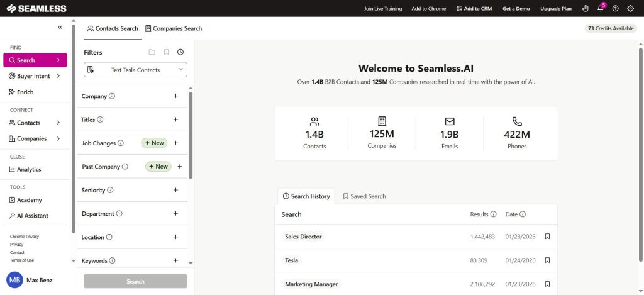Expand the Companies sidebar submenu arrow
This screenshot has height=295, width=644.
pyautogui.click(x=58, y=138)
